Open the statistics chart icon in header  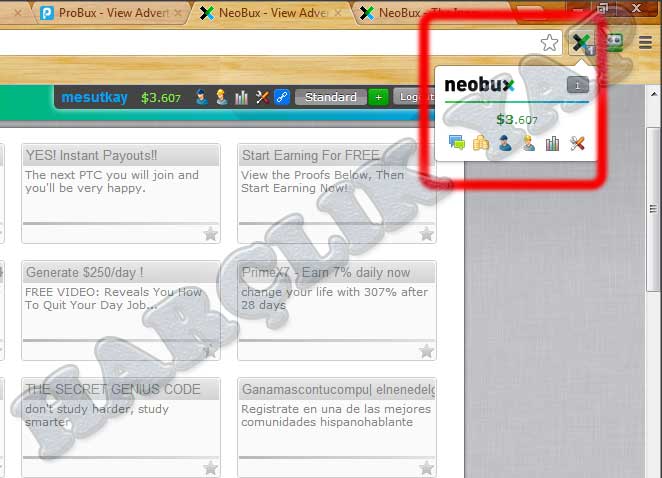coord(241,98)
